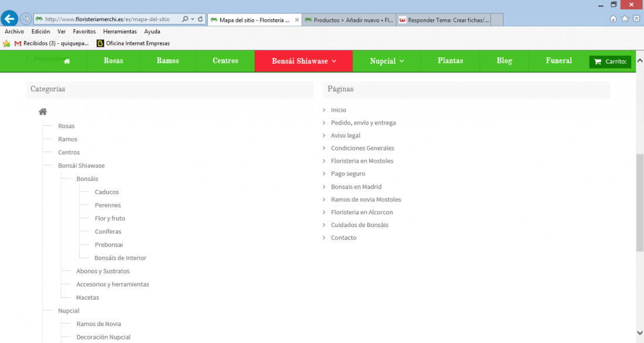Switch to the Productos > Añadir nuevo tab
The height and width of the screenshot is (343, 644).
[349, 20]
